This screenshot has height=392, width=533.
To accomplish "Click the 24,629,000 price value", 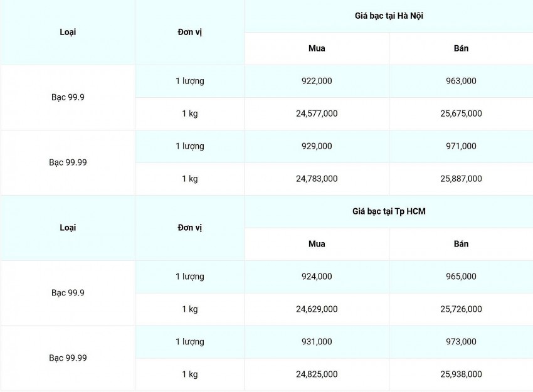I will (x=317, y=309).
